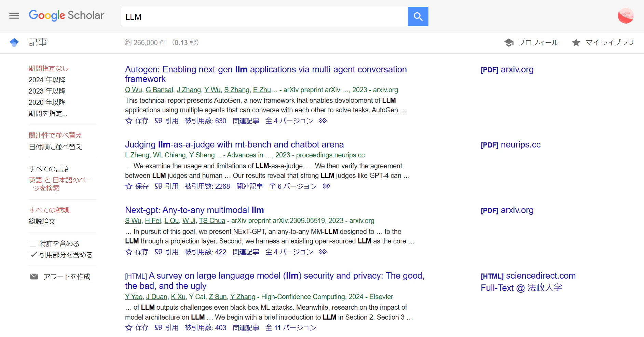Sort results by 日付順に並べ替え
Image resolution: width=644 pixels, height=337 pixels.
coord(55,147)
